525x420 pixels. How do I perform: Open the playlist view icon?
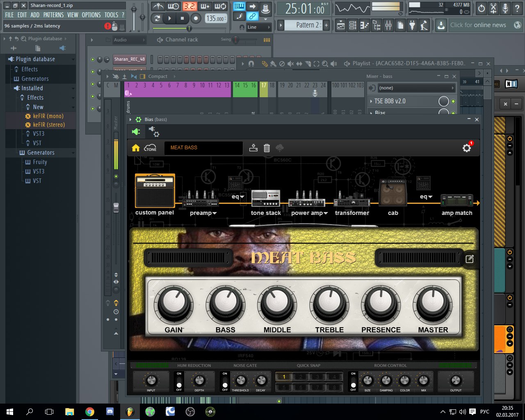point(341,25)
